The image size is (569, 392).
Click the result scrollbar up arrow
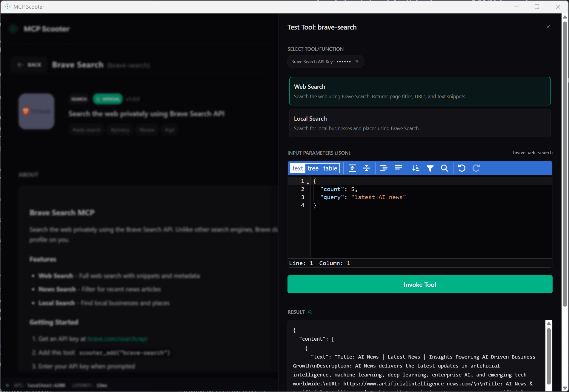coord(549,324)
